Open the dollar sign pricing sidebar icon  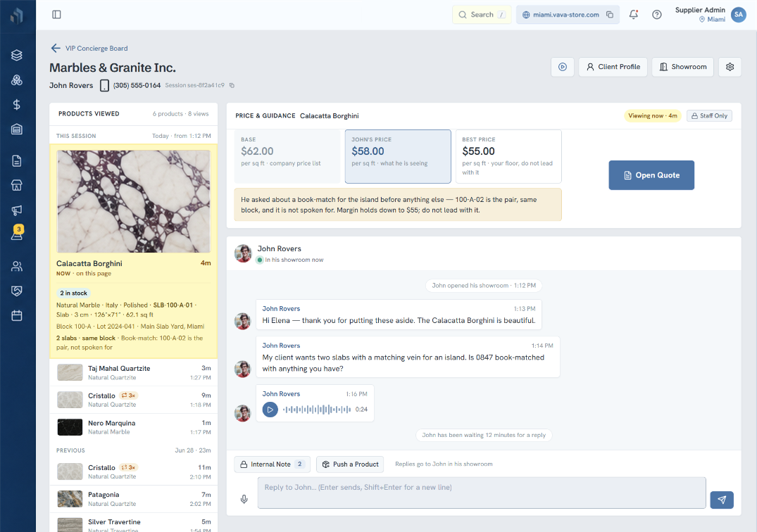[17, 105]
